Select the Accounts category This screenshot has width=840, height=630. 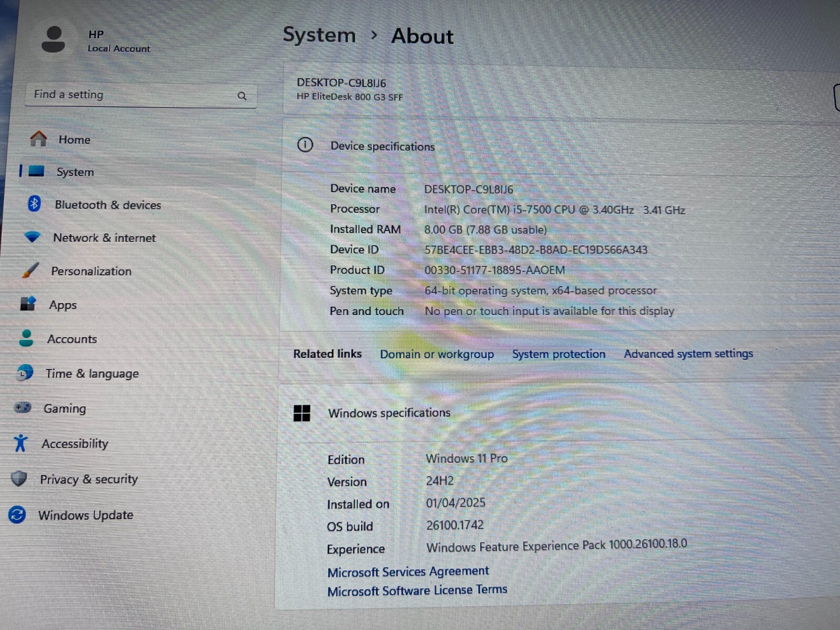point(72,339)
